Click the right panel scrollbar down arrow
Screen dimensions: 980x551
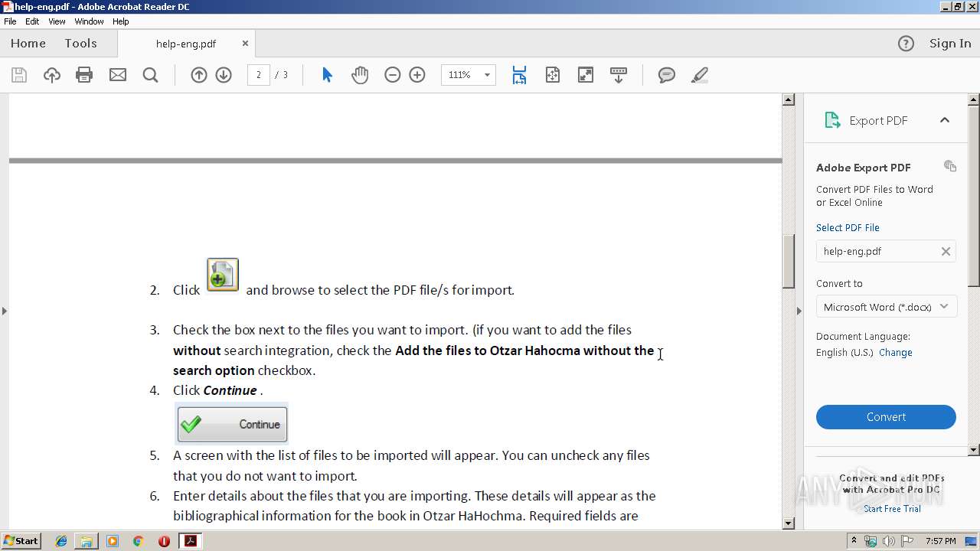click(x=974, y=450)
